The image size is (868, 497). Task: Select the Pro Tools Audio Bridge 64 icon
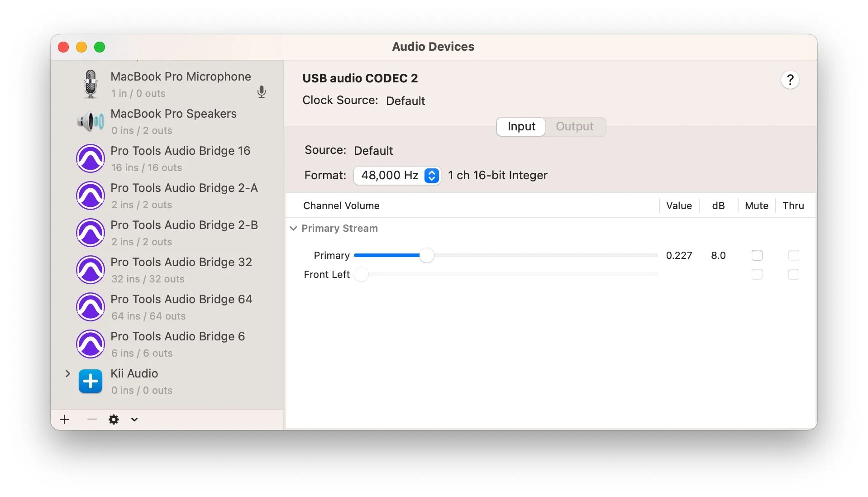click(91, 307)
